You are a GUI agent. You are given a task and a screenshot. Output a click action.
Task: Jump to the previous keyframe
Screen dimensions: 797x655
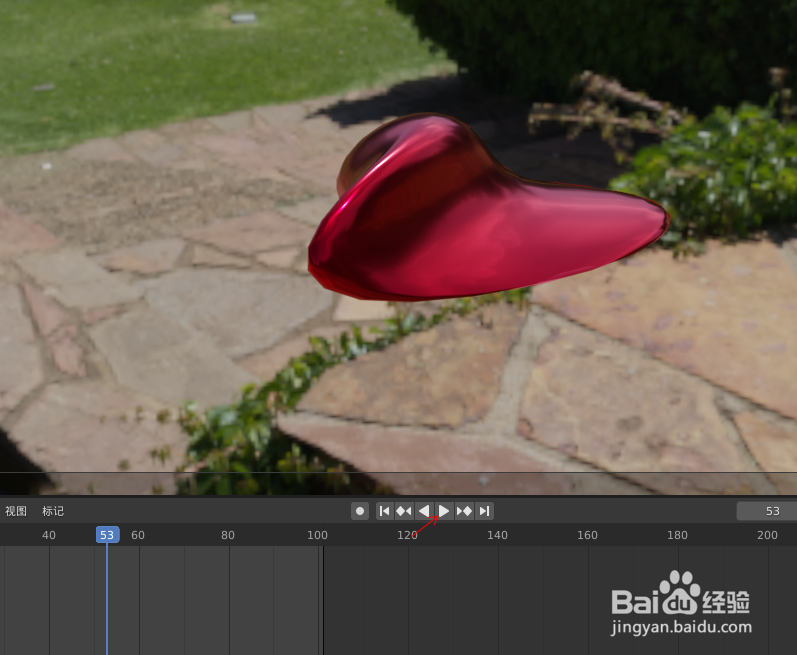[404, 511]
